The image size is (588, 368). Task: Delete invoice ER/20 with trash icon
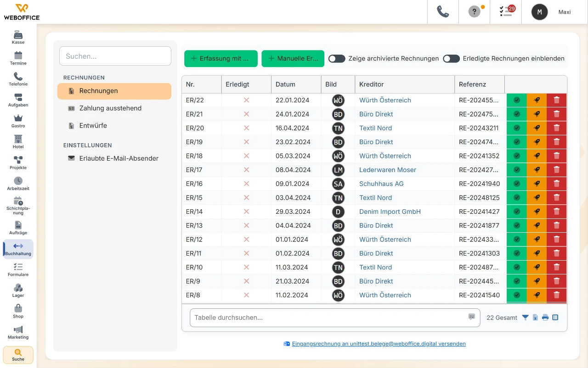click(557, 128)
